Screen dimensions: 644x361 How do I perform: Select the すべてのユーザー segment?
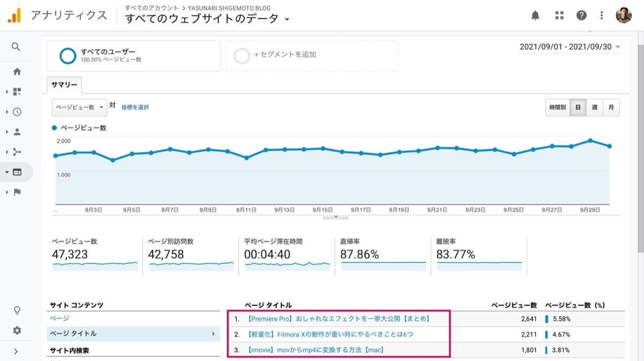pos(134,56)
